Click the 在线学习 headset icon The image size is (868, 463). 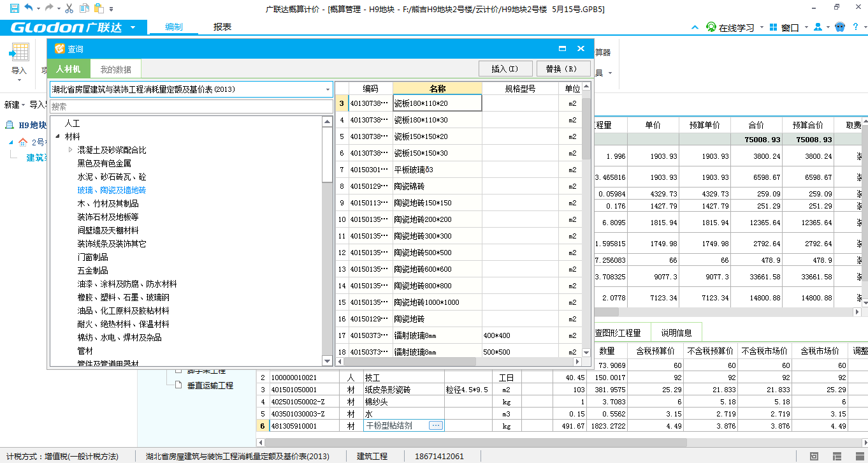[x=711, y=27]
